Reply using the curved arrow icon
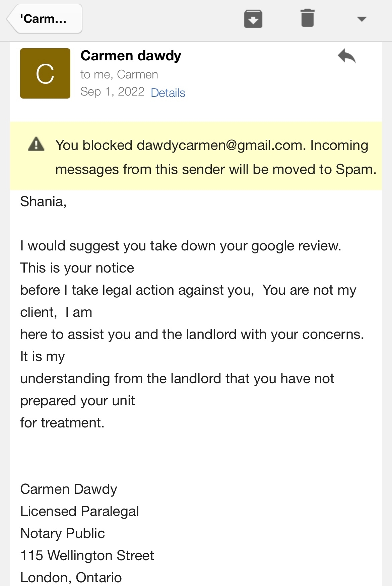The height and width of the screenshot is (586, 392). click(347, 56)
